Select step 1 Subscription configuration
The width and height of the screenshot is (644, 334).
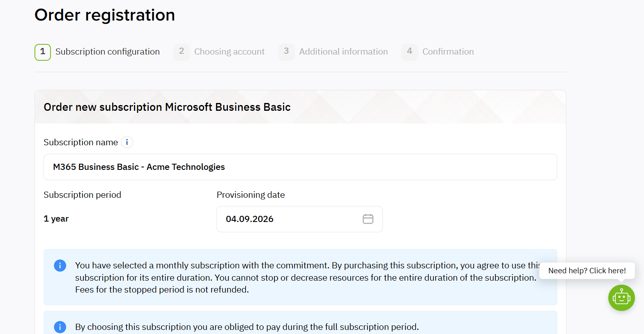click(97, 52)
